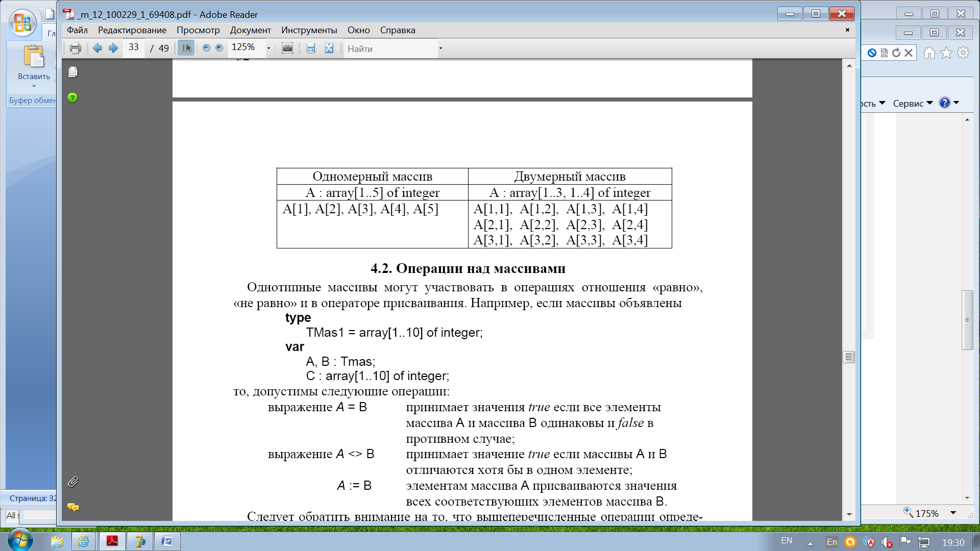Click the muted volume icon in tray

[887, 542]
